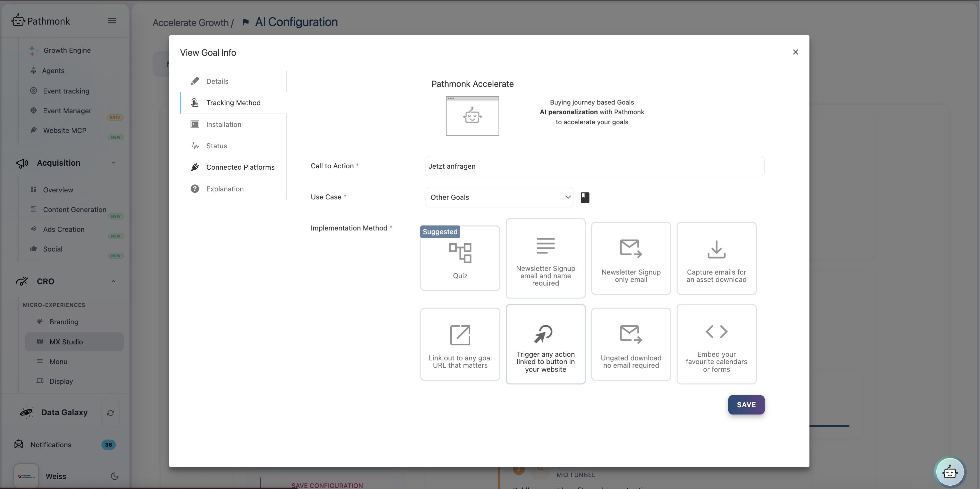Open the Use Case guide book icon
The height and width of the screenshot is (489, 980).
(x=585, y=197)
